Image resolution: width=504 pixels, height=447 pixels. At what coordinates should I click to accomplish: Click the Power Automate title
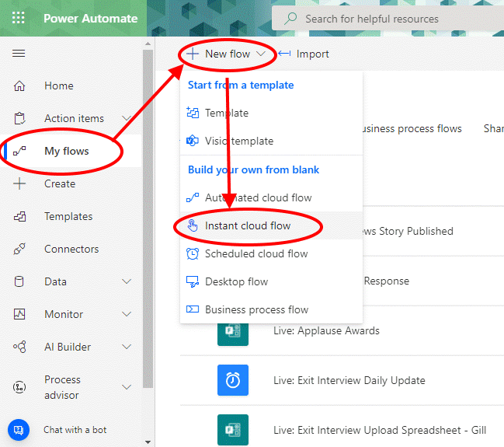91,19
